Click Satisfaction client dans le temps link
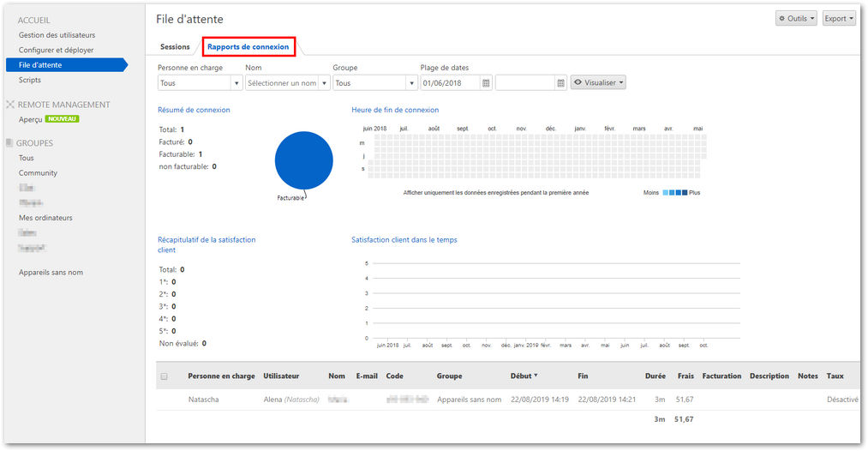This screenshot has width=868, height=451. click(404, 240)
